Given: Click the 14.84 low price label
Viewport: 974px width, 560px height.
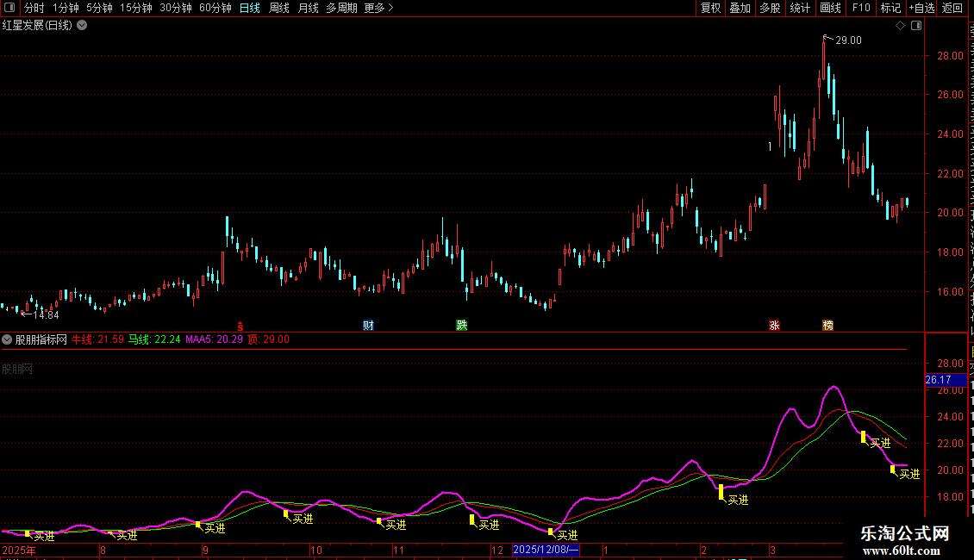Looking at the screenshot, I should click(46, 315).
